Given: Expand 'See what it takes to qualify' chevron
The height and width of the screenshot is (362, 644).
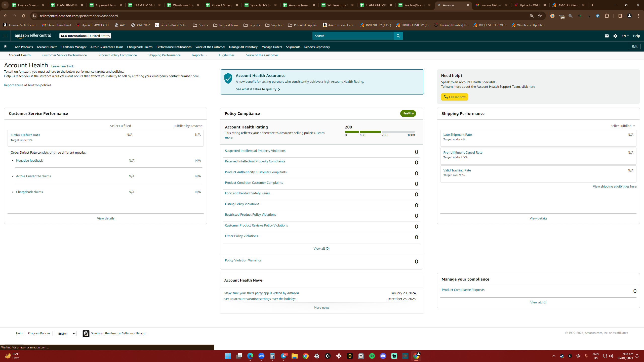Looking at the screenshot, I should pos(279,89).
